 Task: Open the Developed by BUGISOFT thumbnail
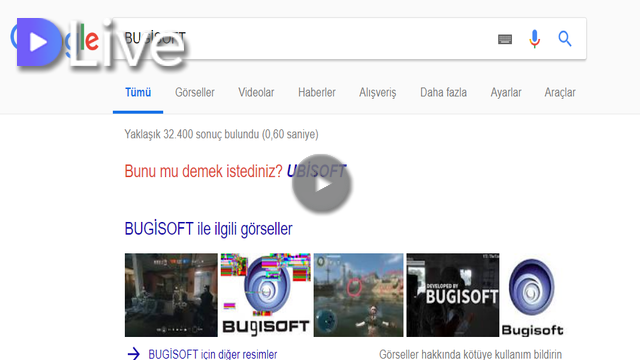453,295
